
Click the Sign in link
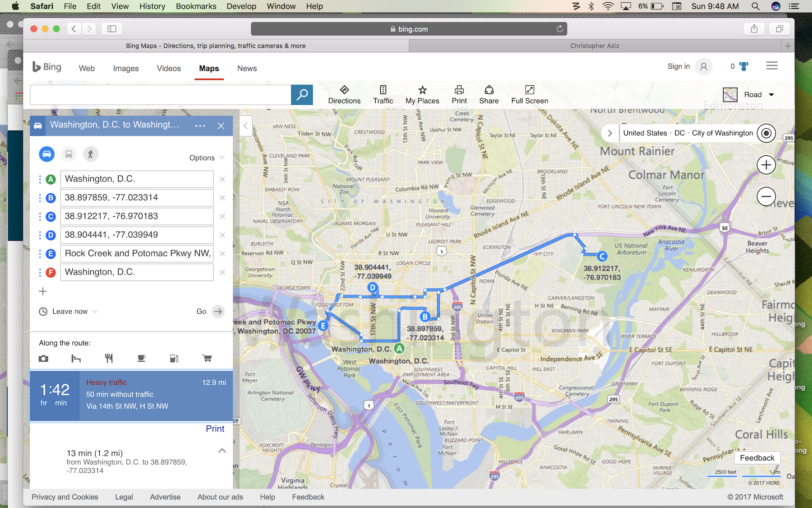[x=678, y=66]
